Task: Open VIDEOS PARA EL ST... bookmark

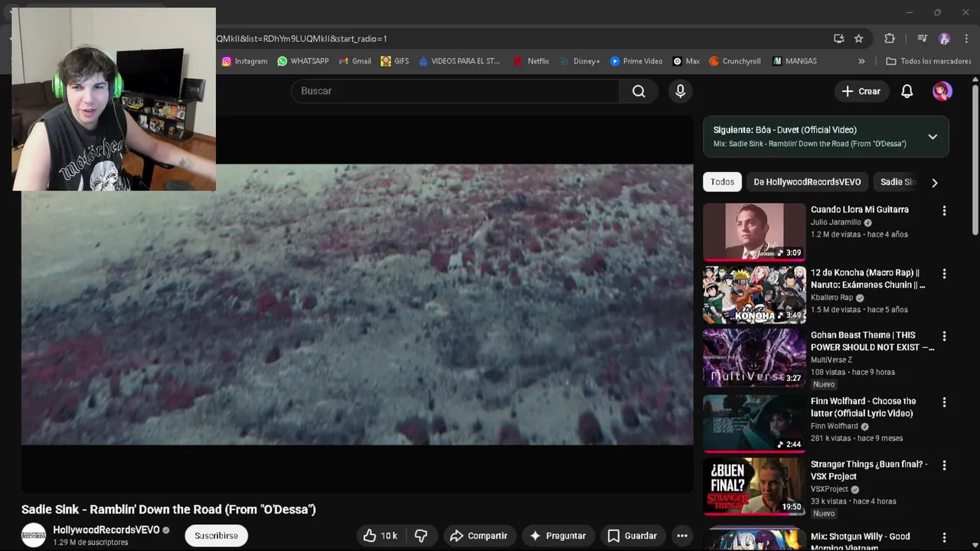Action: pos(459,61)
